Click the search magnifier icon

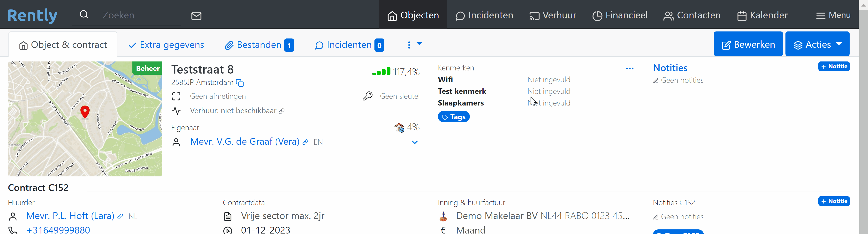click(x=84, y=15)
